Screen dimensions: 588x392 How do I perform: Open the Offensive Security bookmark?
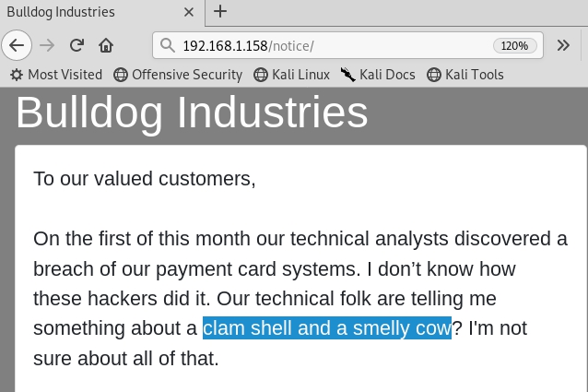click(178, 75)
